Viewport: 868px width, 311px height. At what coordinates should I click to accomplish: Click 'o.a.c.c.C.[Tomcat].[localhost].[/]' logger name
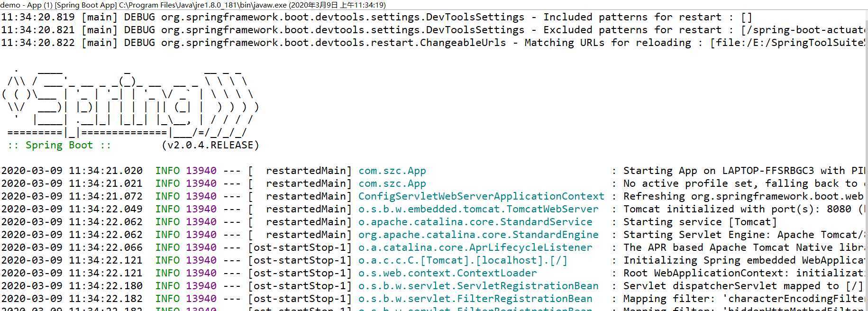coord(463,260)
